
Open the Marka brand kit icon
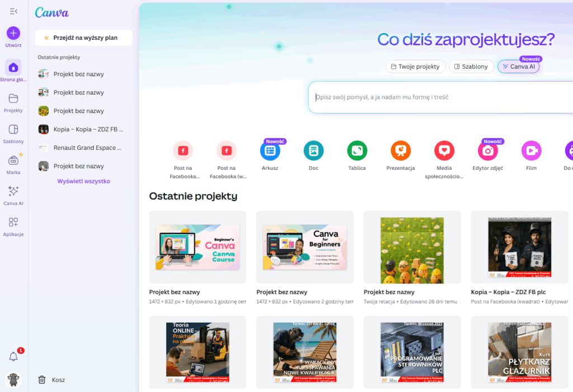click(x=13, y=160)
